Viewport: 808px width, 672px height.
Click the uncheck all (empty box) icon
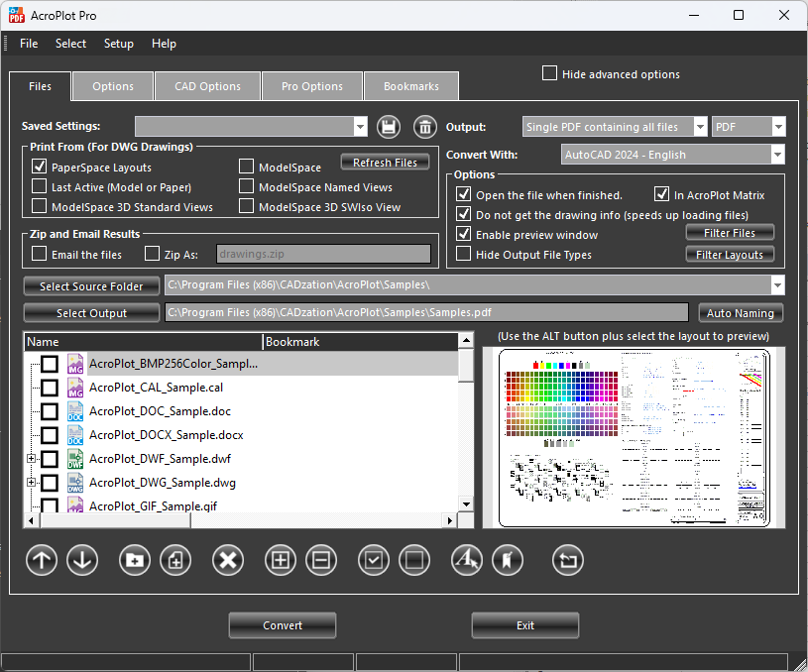[x=414, y=560]
